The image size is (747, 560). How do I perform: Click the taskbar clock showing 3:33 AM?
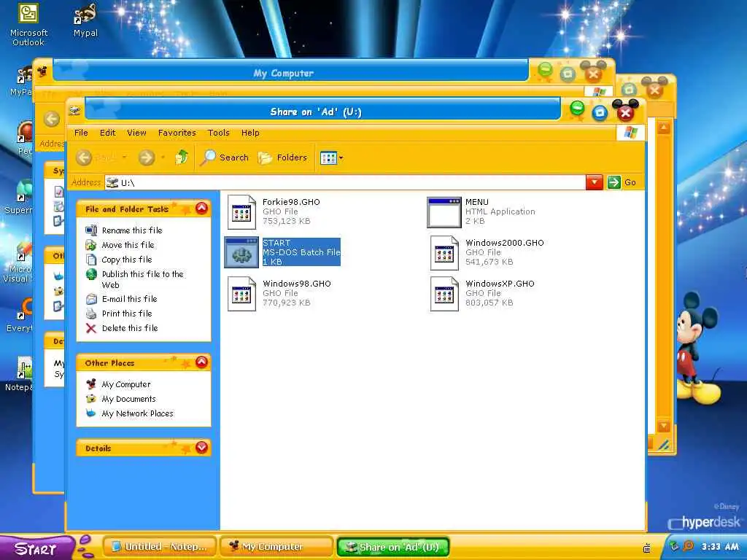(720, 547)
